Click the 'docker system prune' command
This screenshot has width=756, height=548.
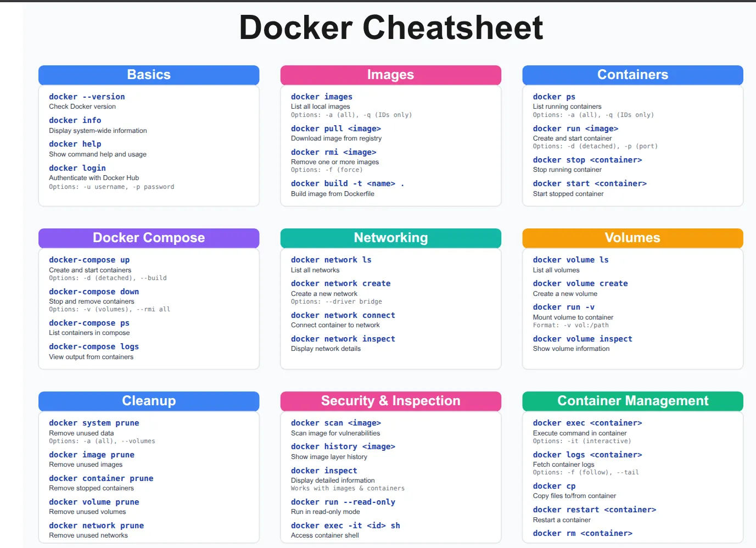pyautogui.click(x=94, y=423)
